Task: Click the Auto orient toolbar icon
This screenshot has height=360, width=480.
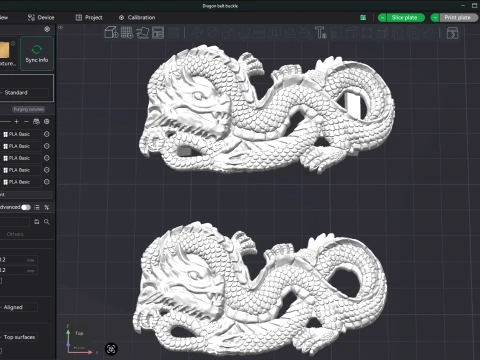Action: (x=142, y=33)
